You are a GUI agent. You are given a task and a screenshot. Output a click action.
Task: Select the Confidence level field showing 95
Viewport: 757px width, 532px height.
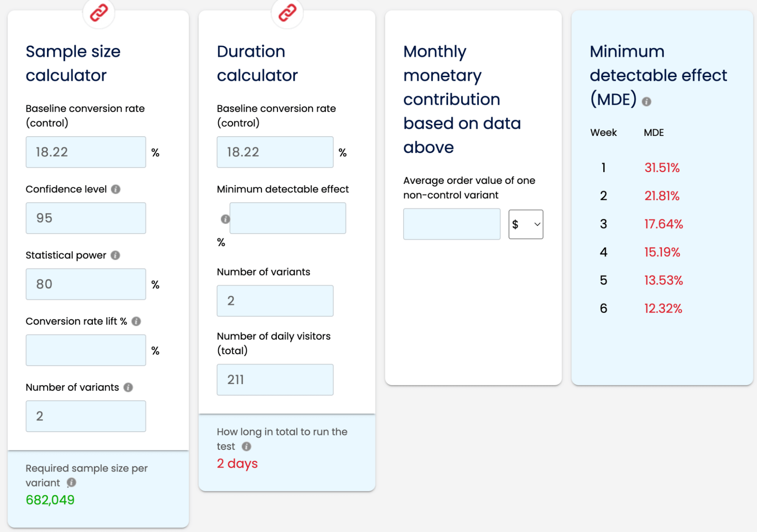86,218
